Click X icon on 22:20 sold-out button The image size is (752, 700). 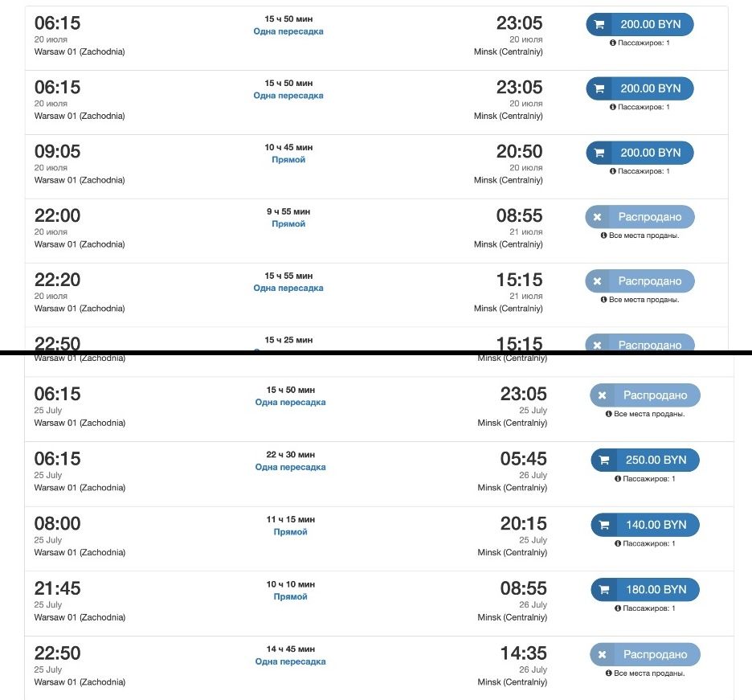(x=597, y=281)
